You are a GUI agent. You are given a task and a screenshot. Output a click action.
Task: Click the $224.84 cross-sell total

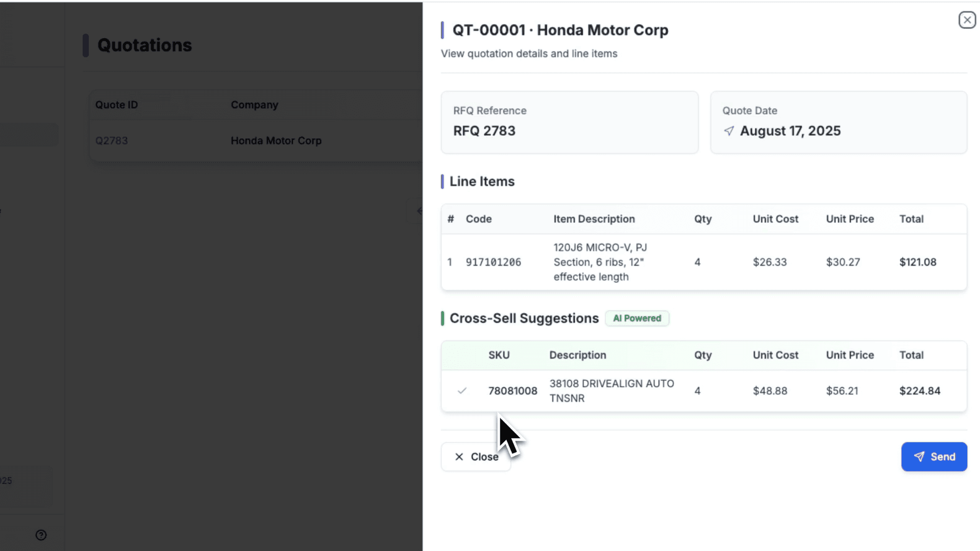pos(919,391)
